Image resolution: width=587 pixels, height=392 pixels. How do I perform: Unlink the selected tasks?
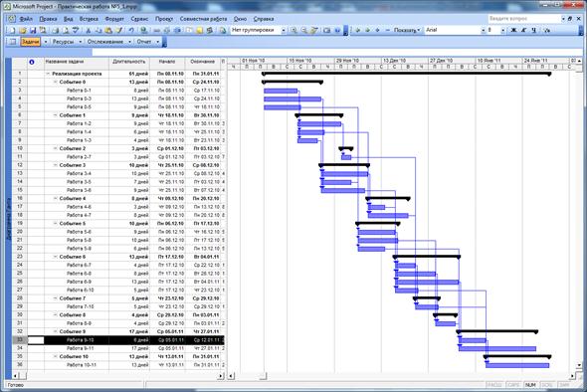166,30
